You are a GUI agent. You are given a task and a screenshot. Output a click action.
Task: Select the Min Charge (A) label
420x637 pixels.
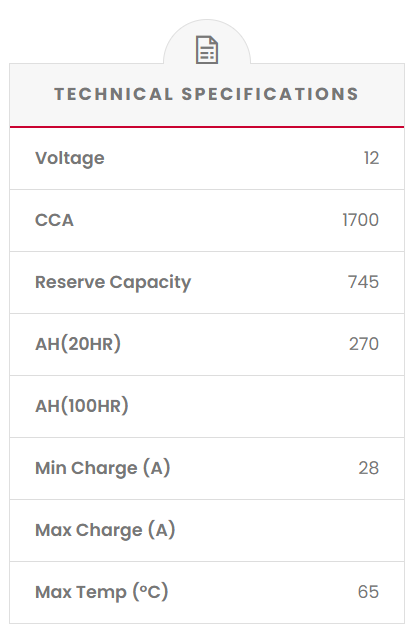coord(103,468)
